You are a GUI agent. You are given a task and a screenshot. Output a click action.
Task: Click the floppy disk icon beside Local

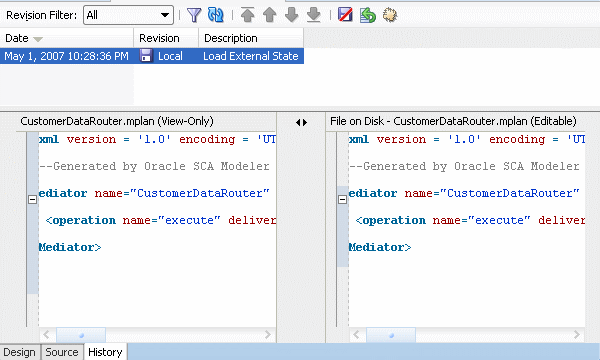(146, 56)
